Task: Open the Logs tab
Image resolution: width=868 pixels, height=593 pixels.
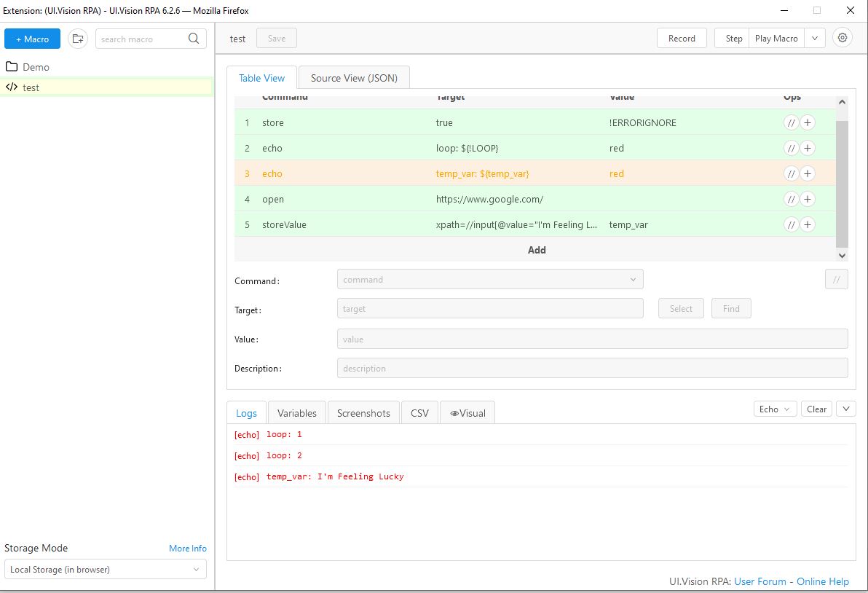Action: point(246,413)
